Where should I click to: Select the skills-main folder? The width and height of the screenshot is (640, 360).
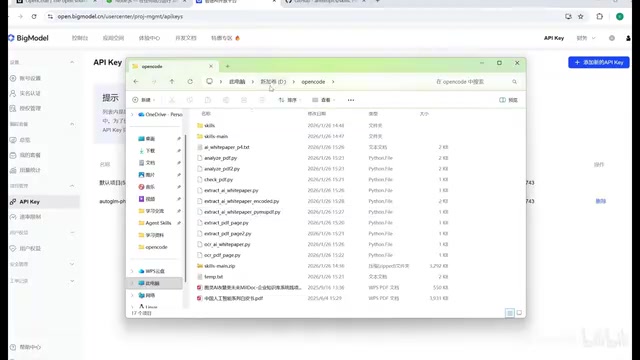(216, 136)
